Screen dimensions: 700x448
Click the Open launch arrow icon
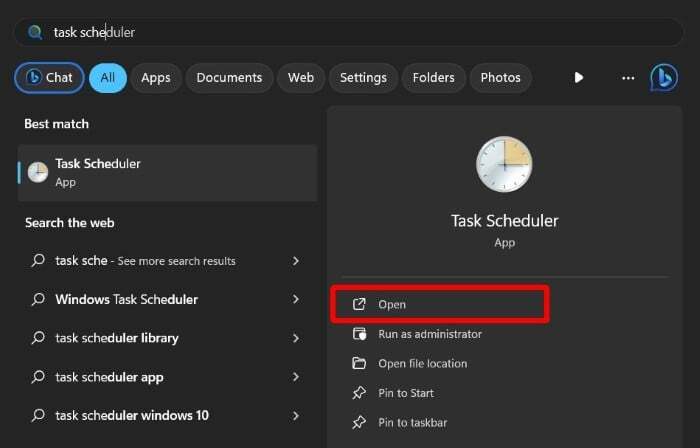click(x=359, y=304)
